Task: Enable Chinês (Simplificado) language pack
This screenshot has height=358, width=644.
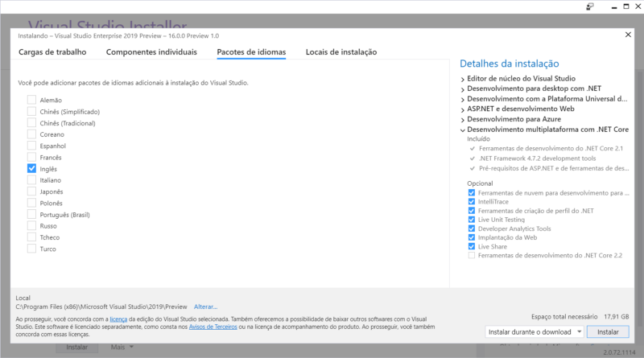Action: [x=31, y=111]
